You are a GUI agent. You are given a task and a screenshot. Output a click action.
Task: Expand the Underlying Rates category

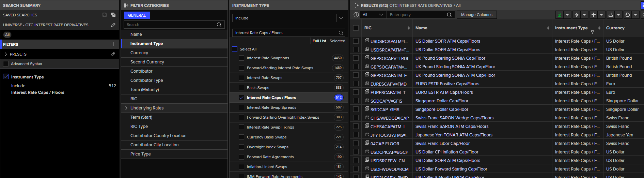coord(126,108)
